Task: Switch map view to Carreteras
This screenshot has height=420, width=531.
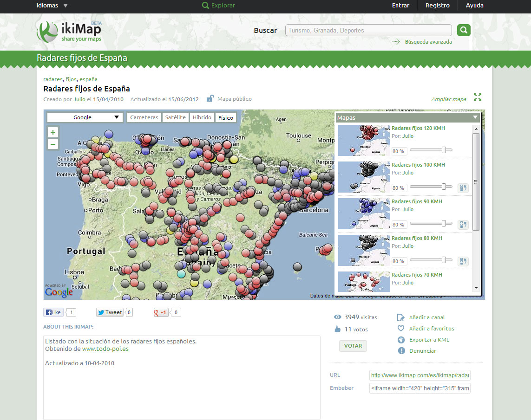Action: [x=144, y=117]
